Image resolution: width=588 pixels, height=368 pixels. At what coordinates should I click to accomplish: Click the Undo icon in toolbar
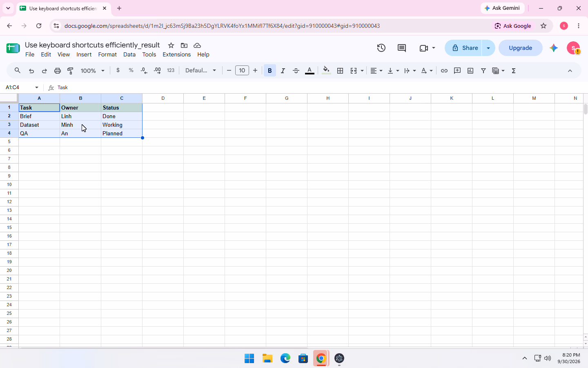pos(31,71)
